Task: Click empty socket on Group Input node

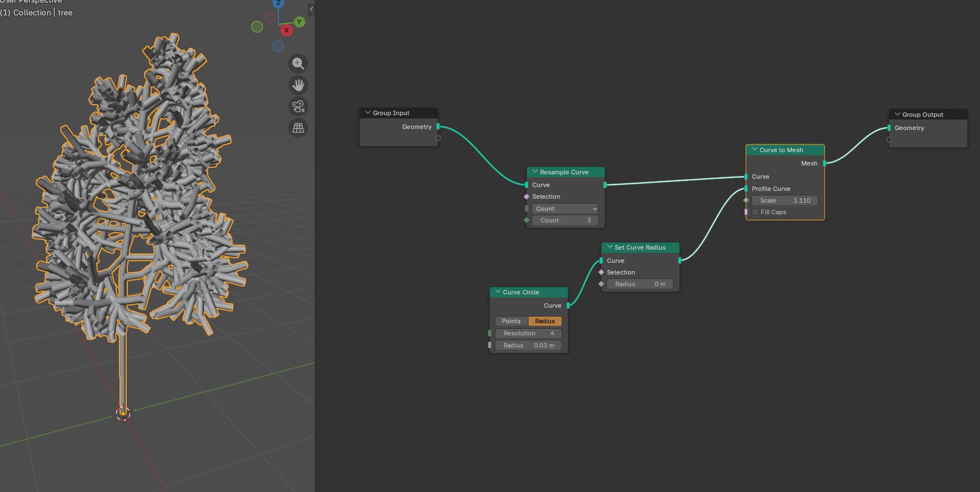Action: coord(438,138)
